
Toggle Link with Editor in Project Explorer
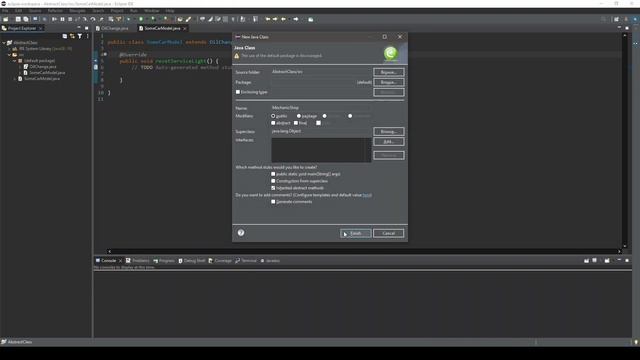point(72,36)
